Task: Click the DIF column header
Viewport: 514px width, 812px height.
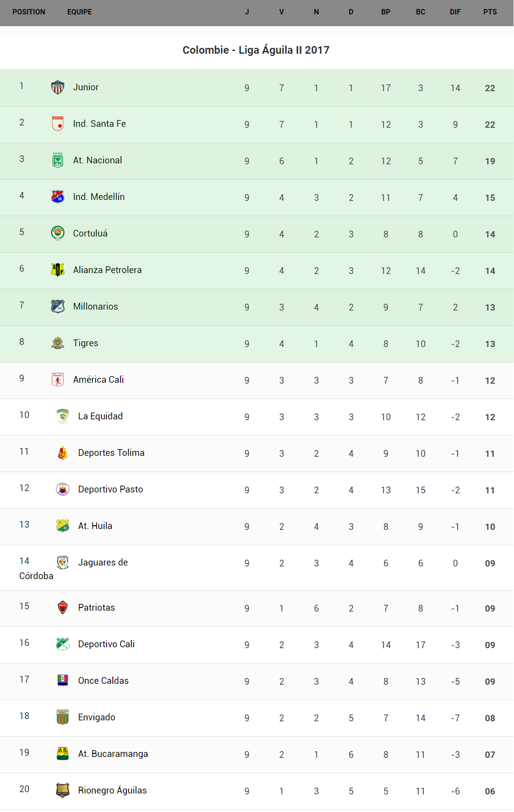Action: [x=455, y=12]
